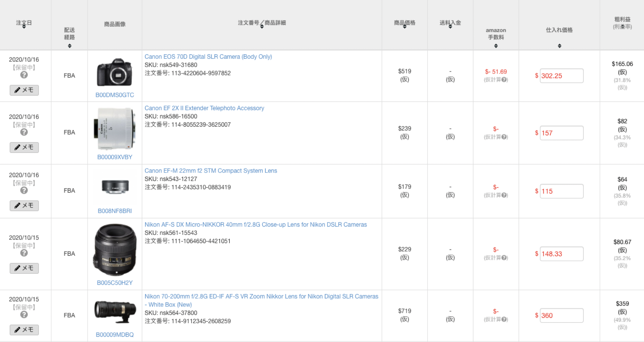Open メモ for Nikon 40mm Micro order
This screenshot has width=644, height=342.
[24, 268]
